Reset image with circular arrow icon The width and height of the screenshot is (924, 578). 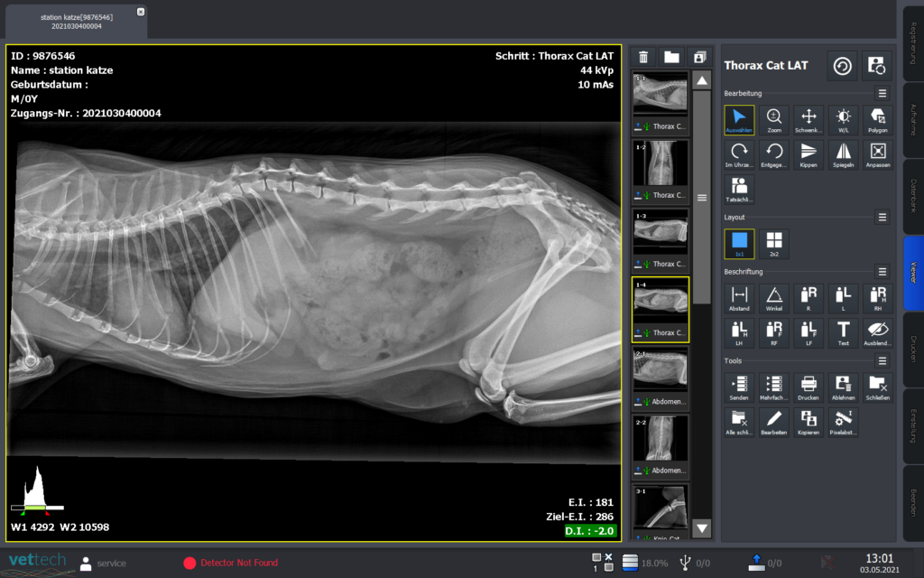(x=843, y=65)
